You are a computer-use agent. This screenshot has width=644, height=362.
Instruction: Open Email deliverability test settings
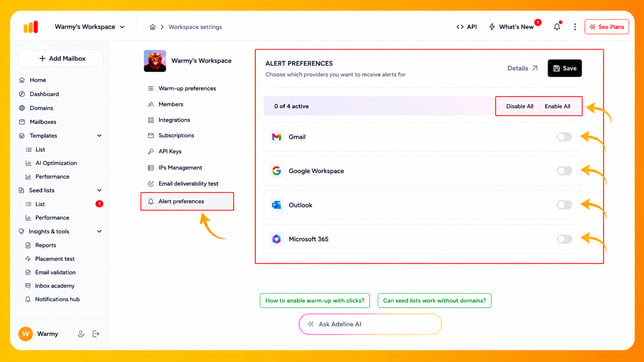[183, 184]
